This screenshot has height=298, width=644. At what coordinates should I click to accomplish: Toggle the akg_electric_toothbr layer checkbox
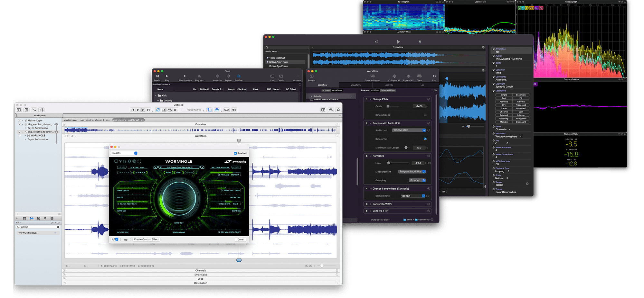pyautogui.click(x=20, y=132)
